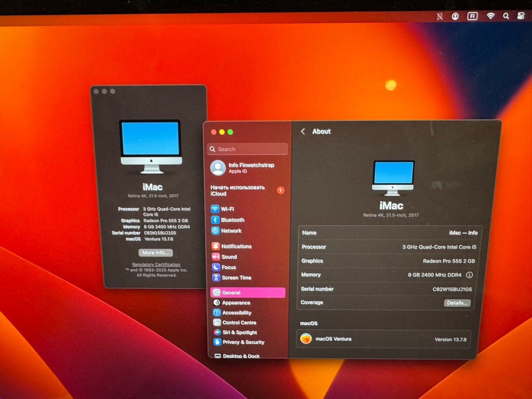
Task: Click user account icon in menu bar
Action: click(455, 16)
